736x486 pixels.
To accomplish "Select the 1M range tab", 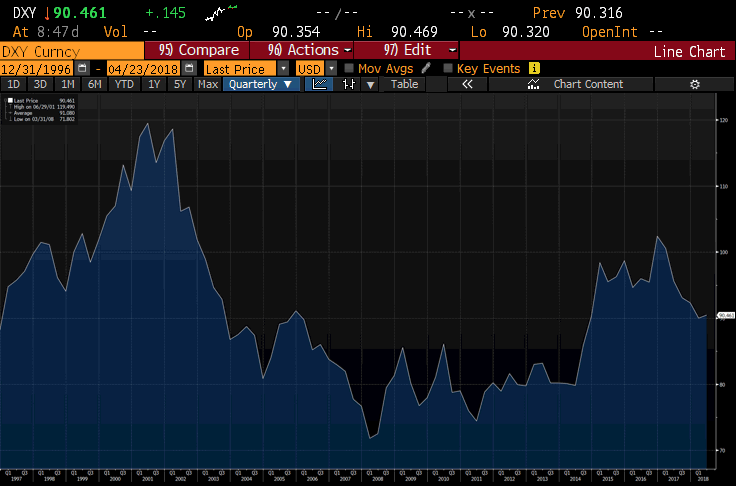I will pyautogui.click(x=68, y=84).
